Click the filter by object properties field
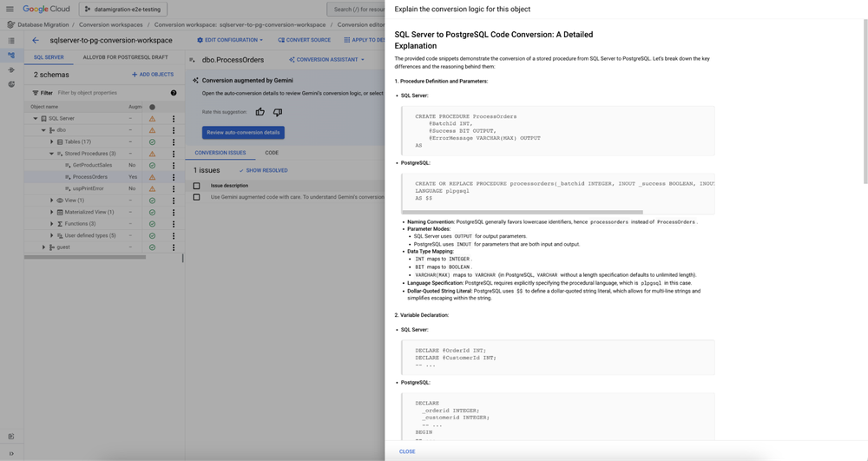The image size is (868, 461). [x=111, y=93]
